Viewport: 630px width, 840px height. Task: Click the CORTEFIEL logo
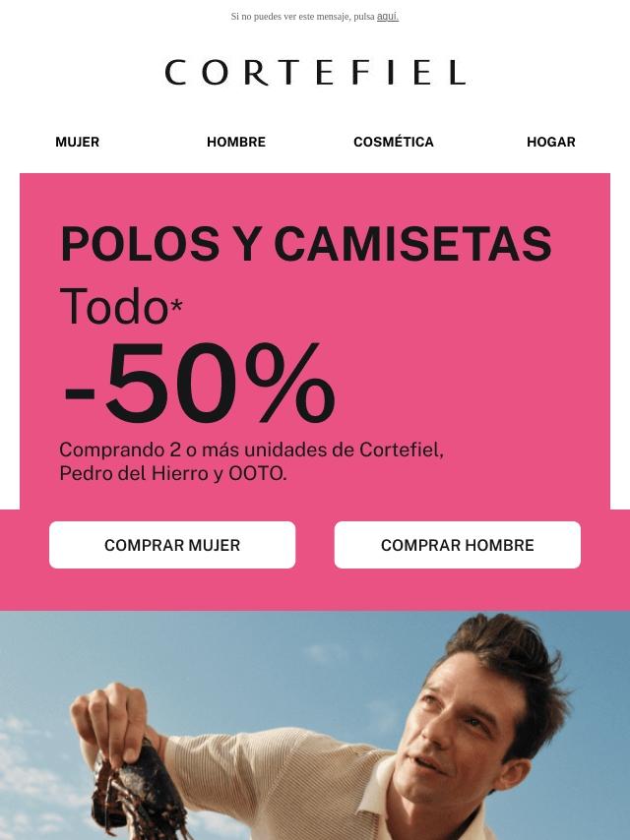click(315, 73)
